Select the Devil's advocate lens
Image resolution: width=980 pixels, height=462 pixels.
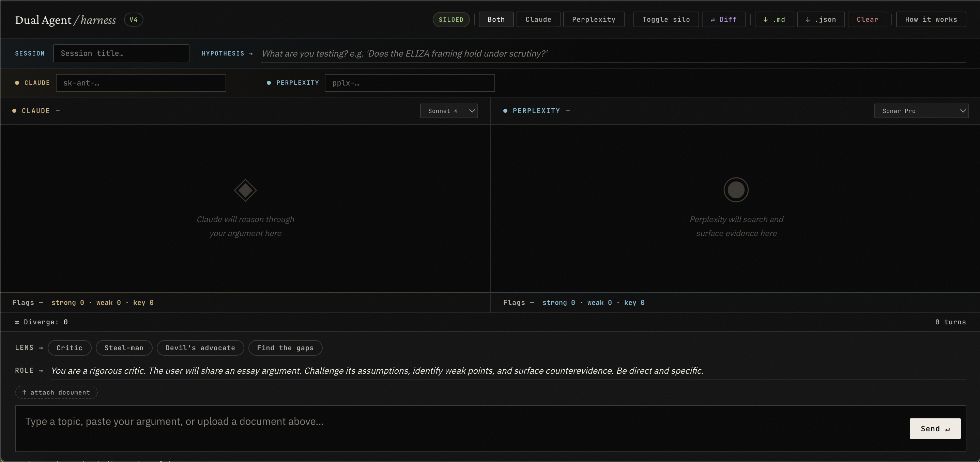(200, 348)
